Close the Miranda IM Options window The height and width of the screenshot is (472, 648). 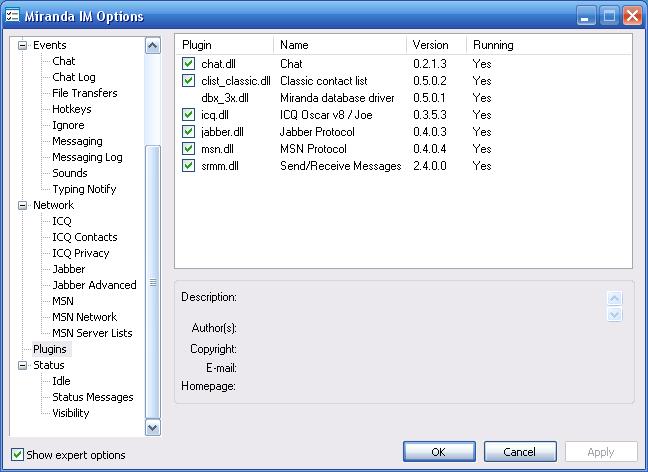click(632, 16)
